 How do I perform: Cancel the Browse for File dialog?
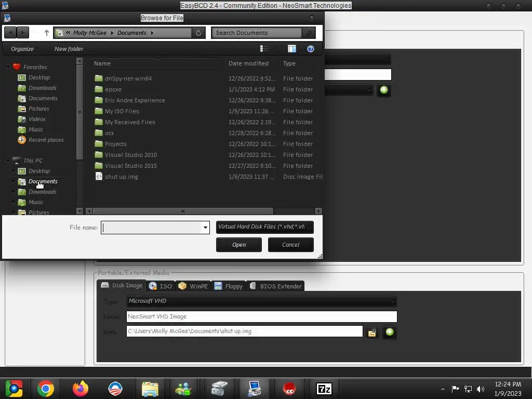point(291,245)
